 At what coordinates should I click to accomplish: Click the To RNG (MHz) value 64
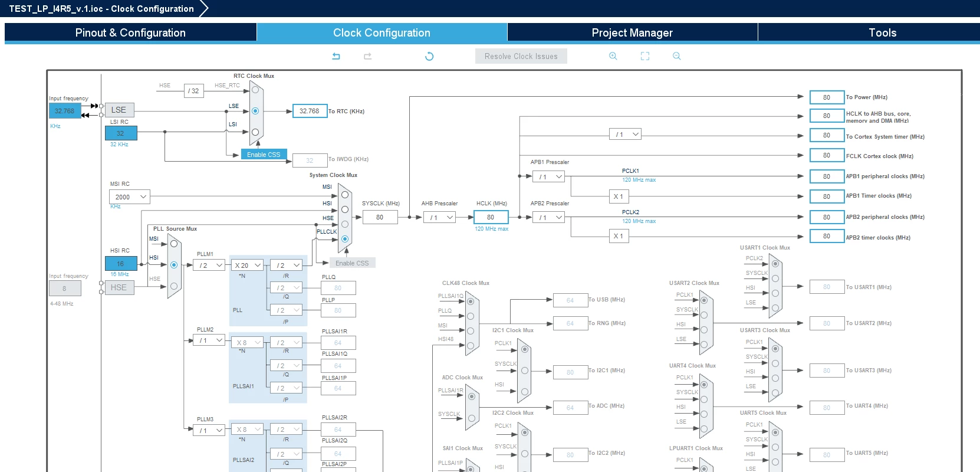point(570,323)
